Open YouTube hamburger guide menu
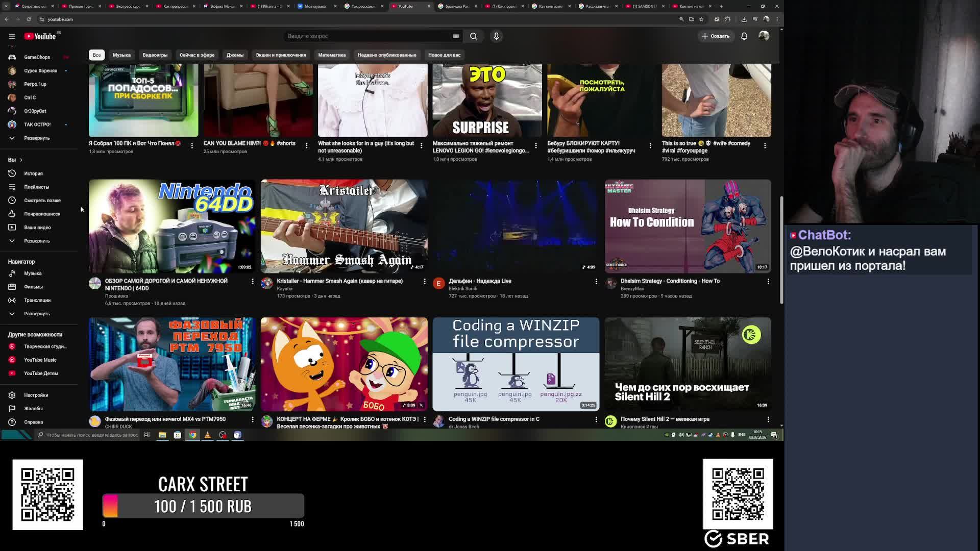The image size is (980, 551). coord(12,36)
